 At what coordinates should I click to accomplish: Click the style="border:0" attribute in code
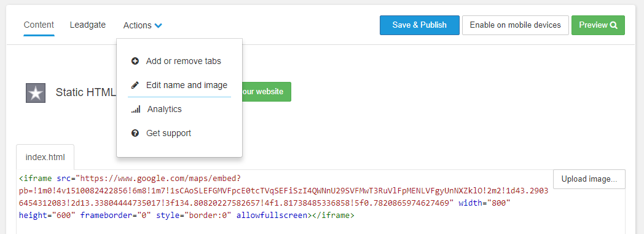[x=194, y=215]
